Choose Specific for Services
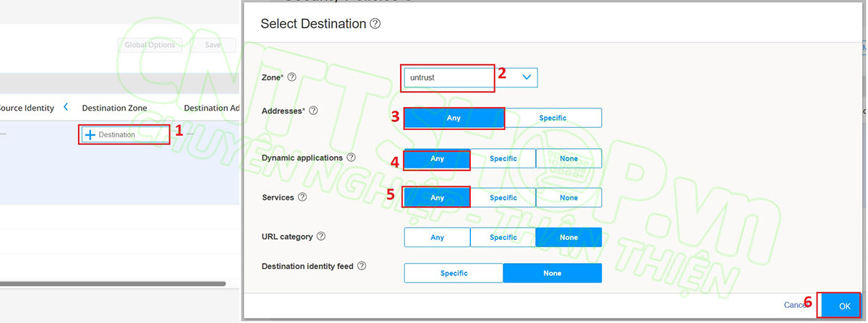 pyautogui.click(x=503, y=197)
